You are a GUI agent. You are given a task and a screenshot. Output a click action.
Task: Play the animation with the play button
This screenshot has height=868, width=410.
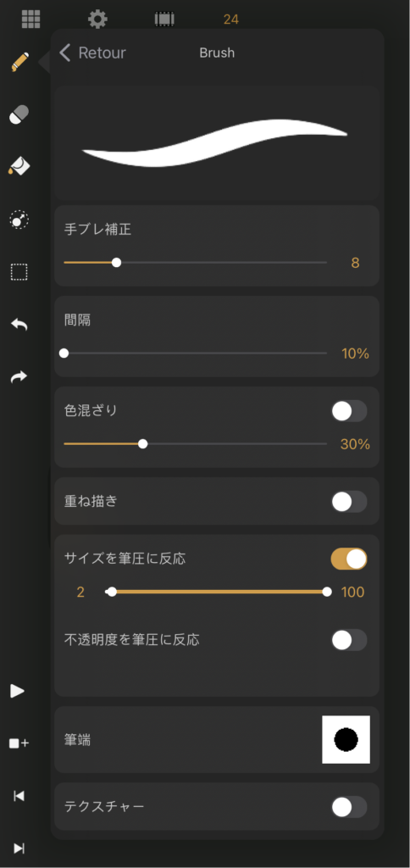(x=19, y=691)
